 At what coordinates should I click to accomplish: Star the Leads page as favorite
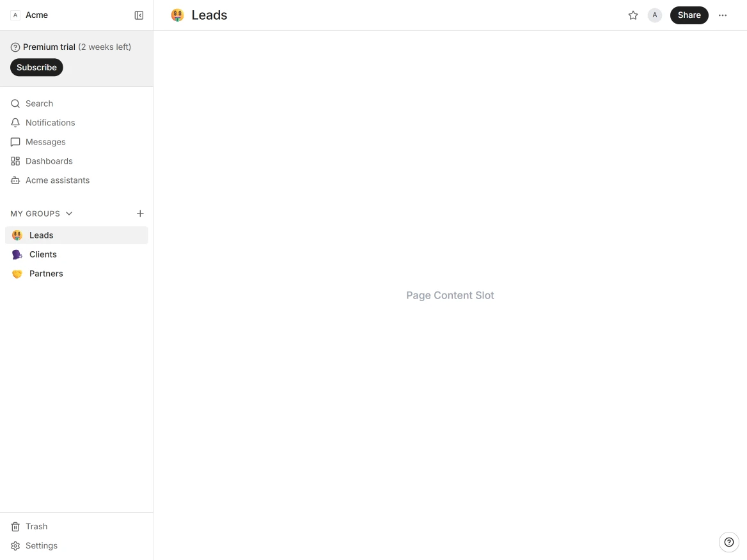coord(633,15)
